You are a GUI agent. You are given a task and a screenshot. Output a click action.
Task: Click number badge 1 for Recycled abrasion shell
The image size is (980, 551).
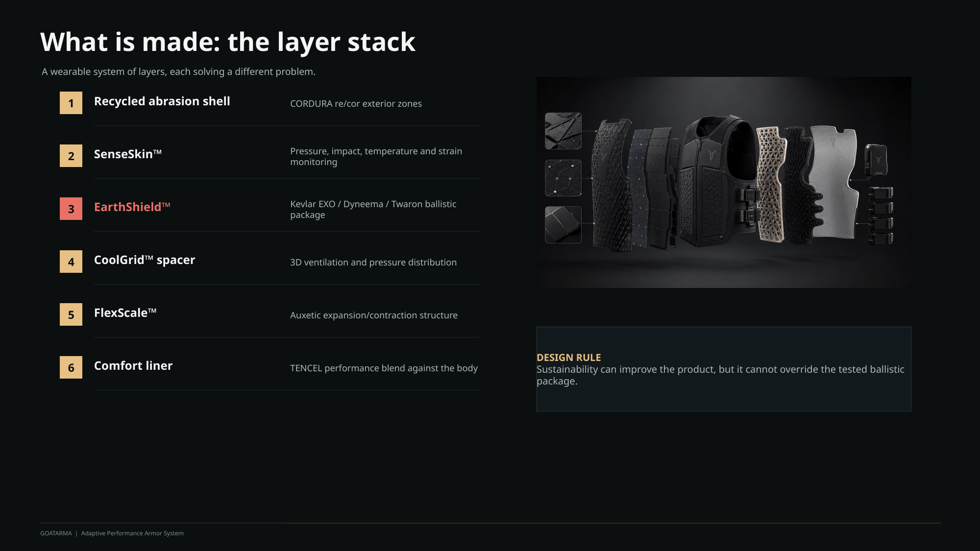coord(71,103)
